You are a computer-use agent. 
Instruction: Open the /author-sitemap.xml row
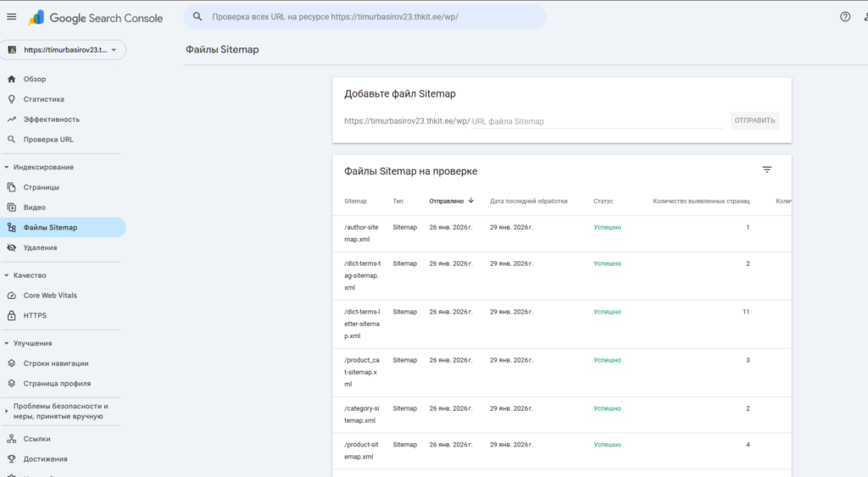click(x=363, y=233)
